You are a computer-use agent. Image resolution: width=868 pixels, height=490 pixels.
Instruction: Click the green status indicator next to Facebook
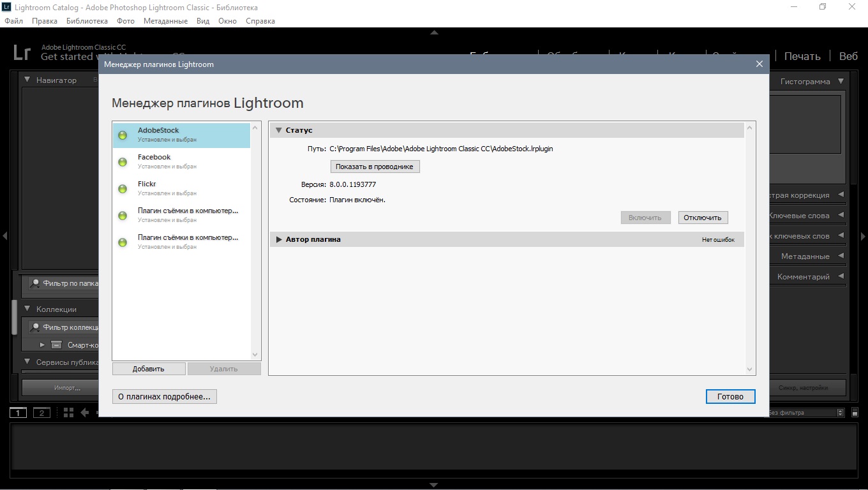click(x=123, y=162)
